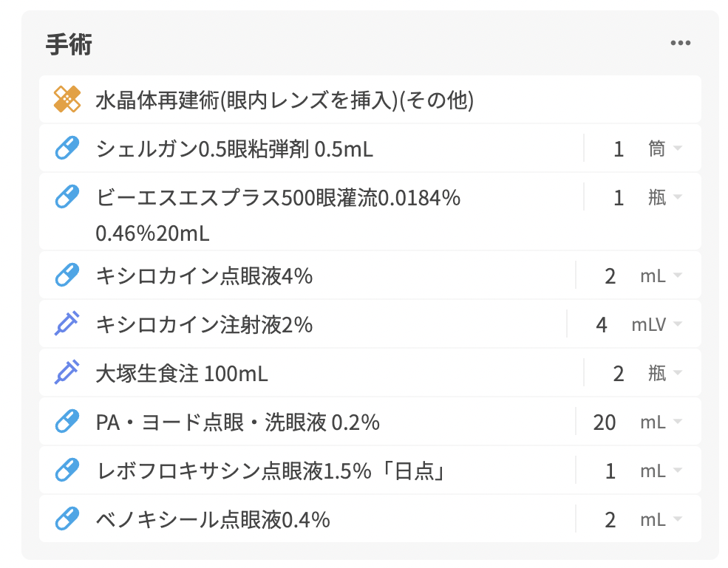The width and height of the screenshot is (728, 568).
Task: Edit the quantity 4 for キシロカイン注射液2%
Action: (x=602, y=324)
